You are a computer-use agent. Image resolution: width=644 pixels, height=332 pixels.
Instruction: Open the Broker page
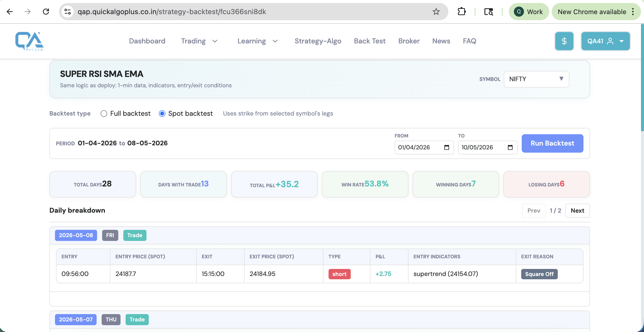pyautogui.click(x=409, y=41)
